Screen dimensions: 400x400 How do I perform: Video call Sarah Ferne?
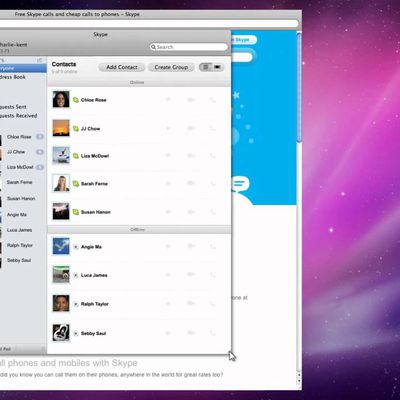pos(191,183)
